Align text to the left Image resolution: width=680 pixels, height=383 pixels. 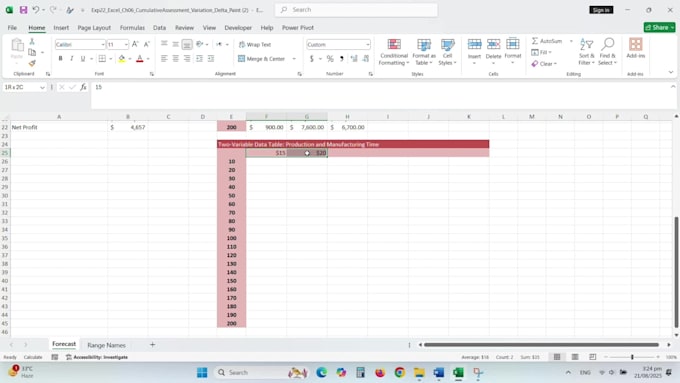(x=164, y=59)
